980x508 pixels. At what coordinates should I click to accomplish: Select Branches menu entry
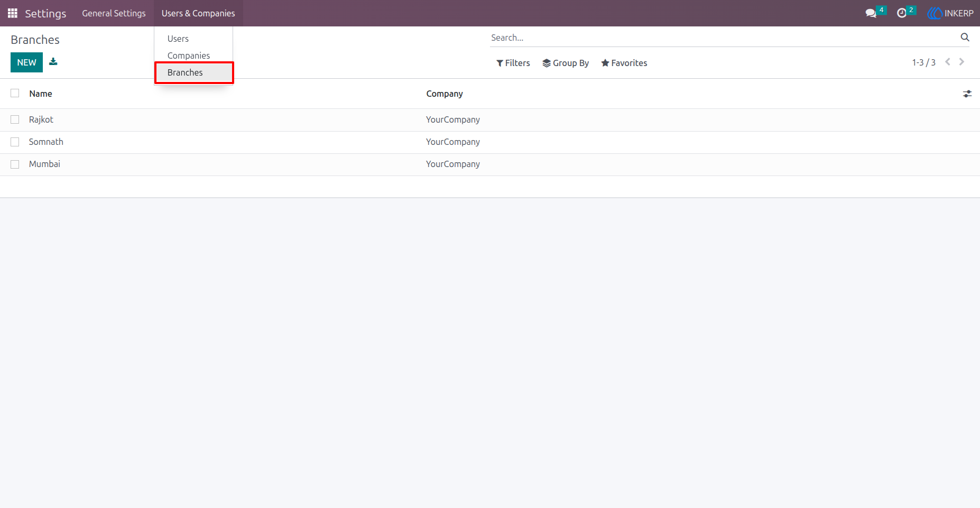tap(194, 72)
